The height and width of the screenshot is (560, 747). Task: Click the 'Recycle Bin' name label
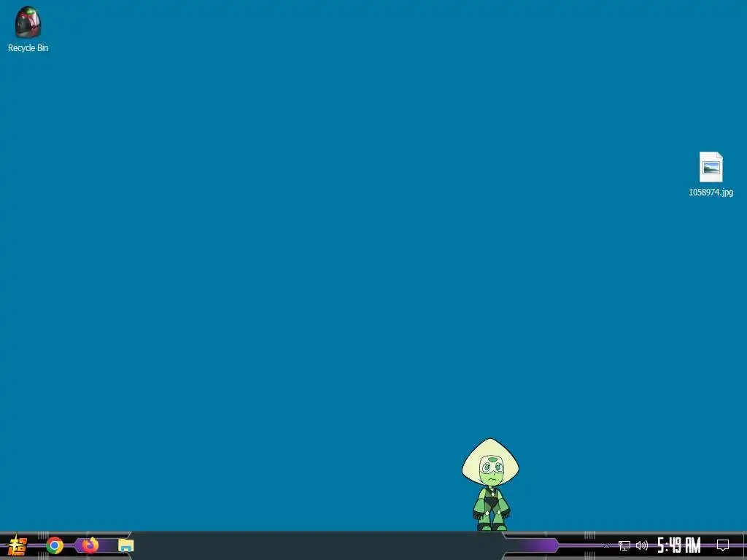(28, 47)
